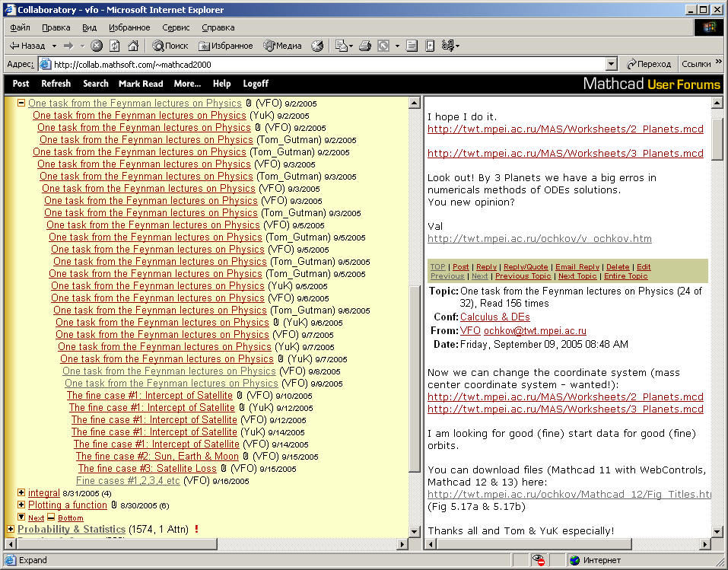
Task: Stop page loading with the X icon
Action: [x=96, y=46]
